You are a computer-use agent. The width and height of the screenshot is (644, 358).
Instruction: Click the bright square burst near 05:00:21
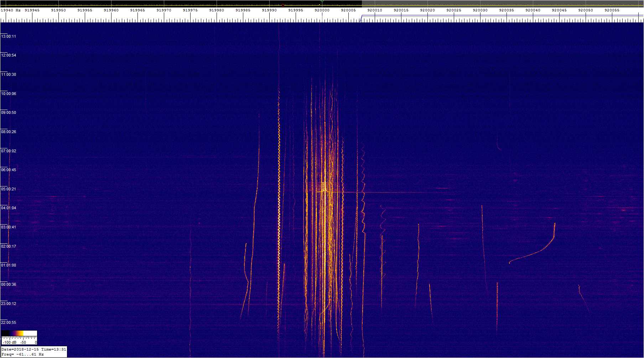(x=324, y=187)
